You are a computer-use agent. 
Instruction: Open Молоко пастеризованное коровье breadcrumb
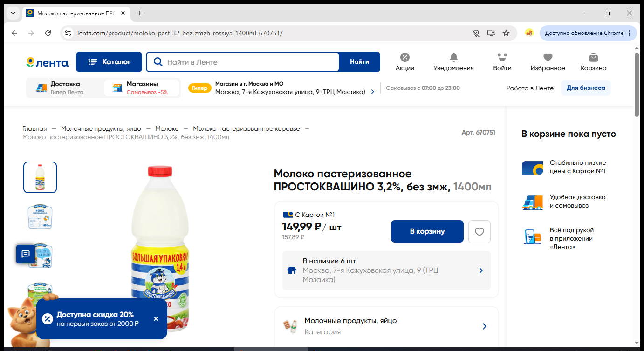[x=247, y=129]
